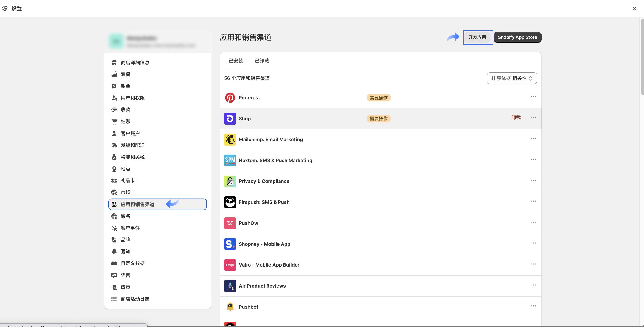
Task: Click the Mailchimp app icon
Action: [230, 140]
